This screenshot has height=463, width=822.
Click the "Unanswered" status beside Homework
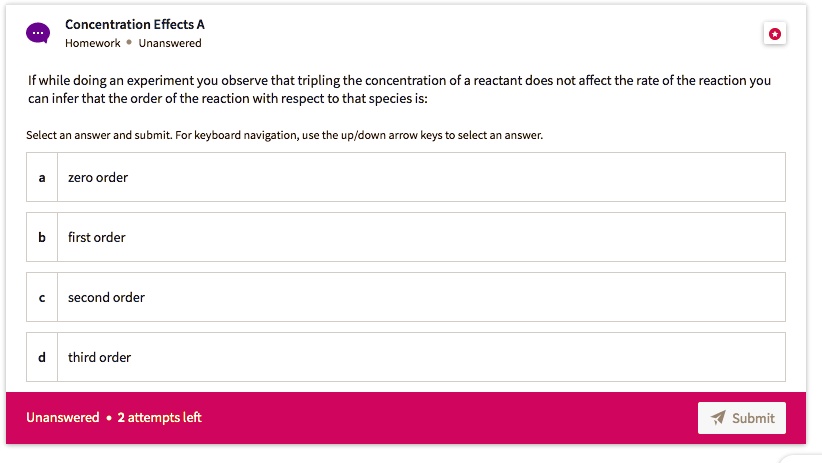[170, 43]
